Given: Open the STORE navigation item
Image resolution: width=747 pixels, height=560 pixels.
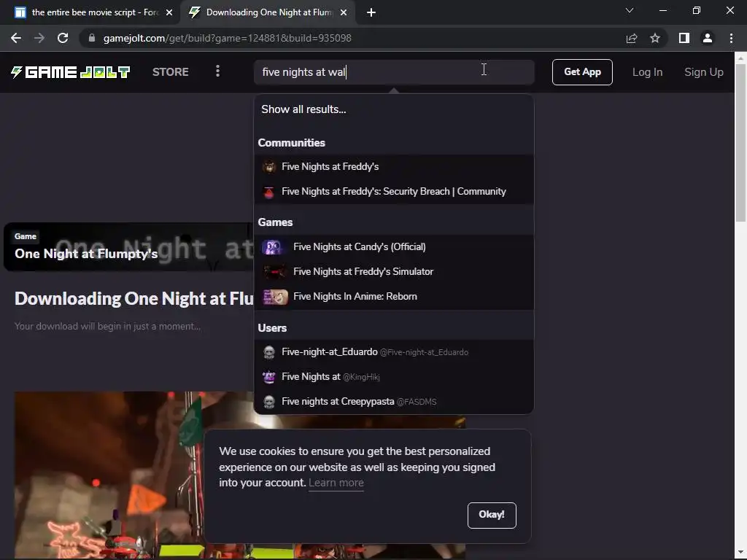Looking at the screenshot, I should coord(171,72).
